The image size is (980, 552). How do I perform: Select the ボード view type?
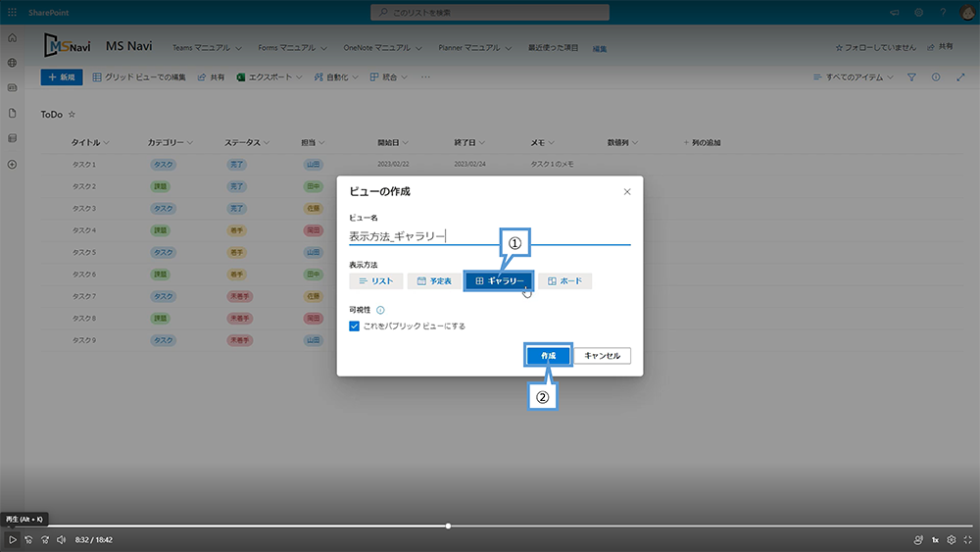point(565,281)
